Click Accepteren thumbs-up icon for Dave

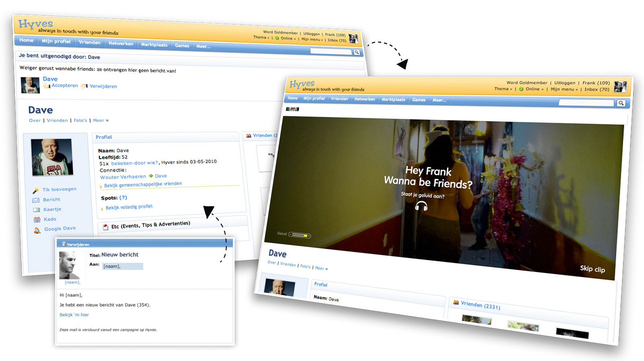pos(47,85)
